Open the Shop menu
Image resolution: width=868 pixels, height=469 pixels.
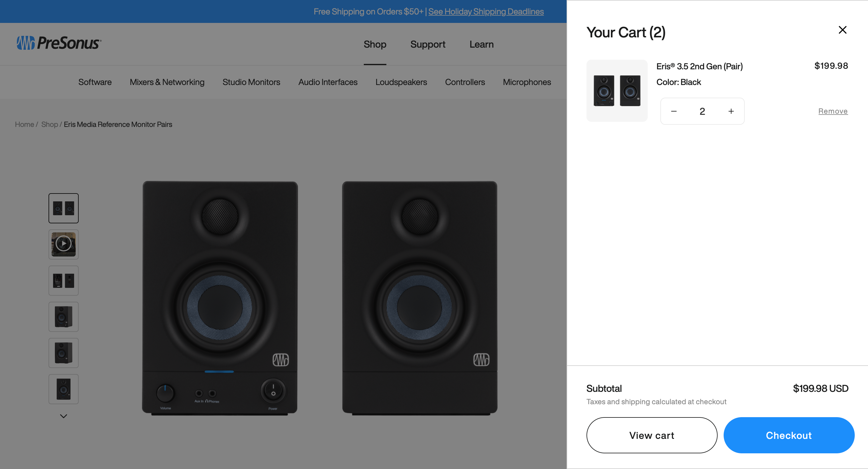[375, 44]
